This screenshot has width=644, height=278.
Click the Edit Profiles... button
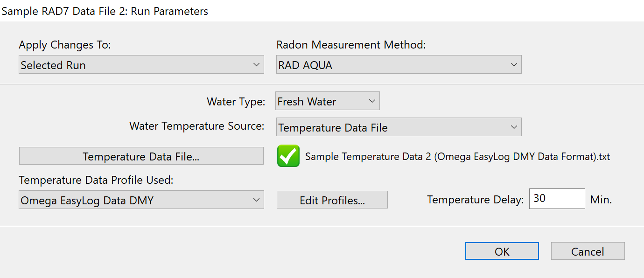[332, 200]
